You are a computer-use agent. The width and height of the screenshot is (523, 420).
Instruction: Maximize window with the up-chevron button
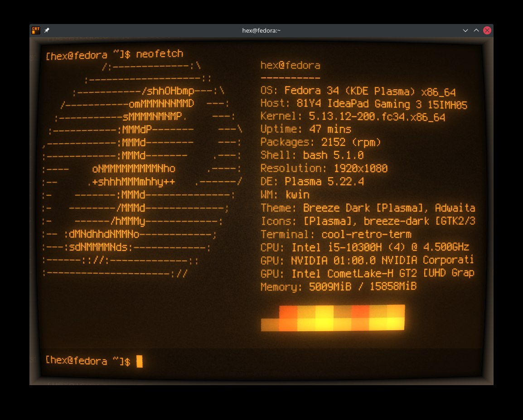[x=476, y=30]
